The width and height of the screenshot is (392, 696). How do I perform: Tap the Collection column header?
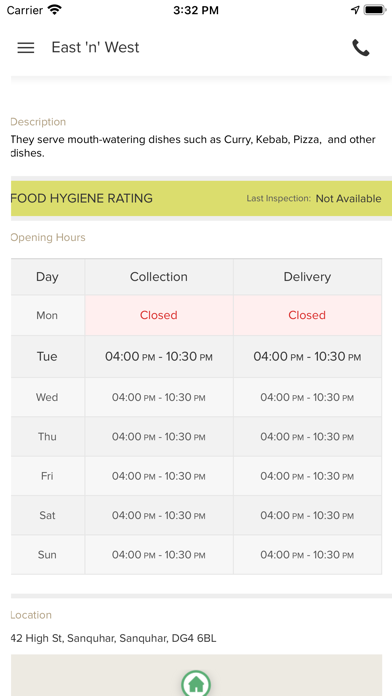pos(159,277)
